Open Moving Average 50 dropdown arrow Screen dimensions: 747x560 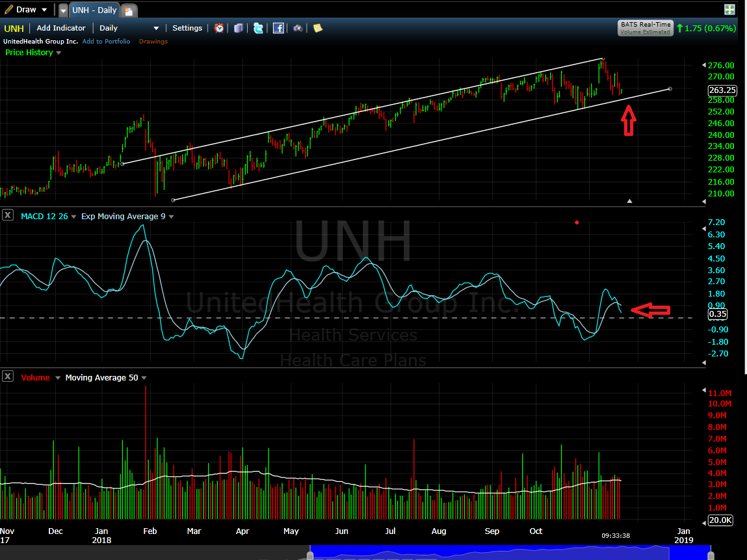144,378
